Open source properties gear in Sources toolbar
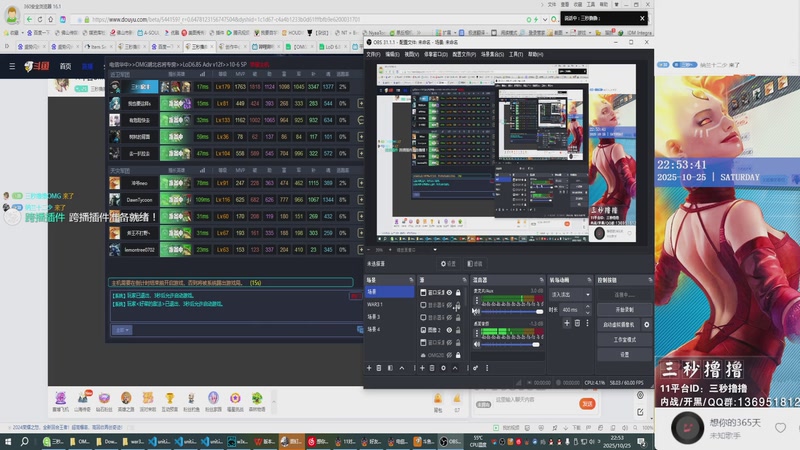 [443, 368]
